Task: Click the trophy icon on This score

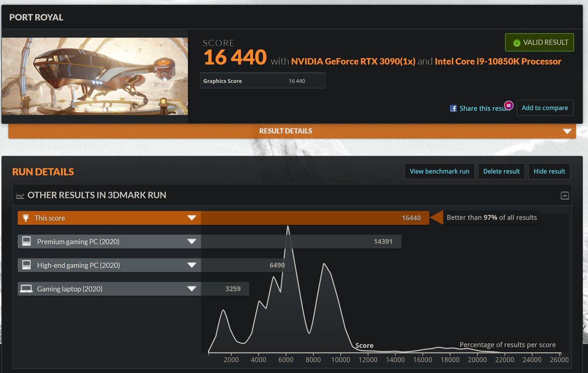Action: click(x=26, y=218)
